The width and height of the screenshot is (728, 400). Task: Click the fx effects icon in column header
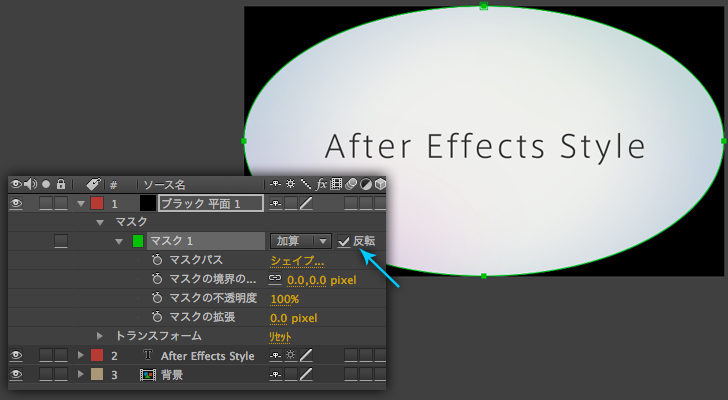[x=321, y=184]
